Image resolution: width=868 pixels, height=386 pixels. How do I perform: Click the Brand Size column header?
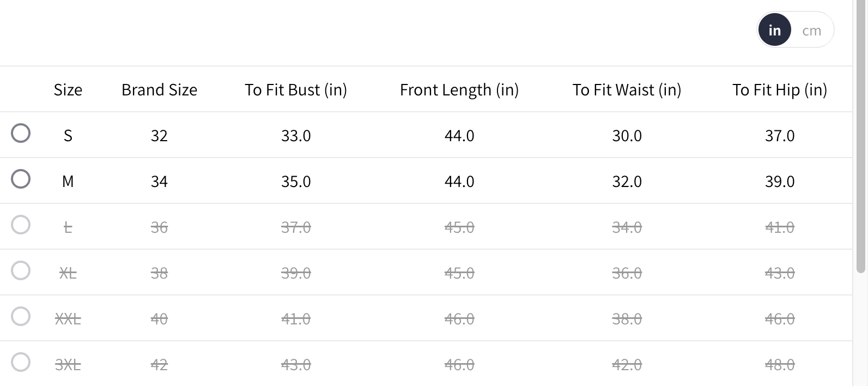point(159,90)
